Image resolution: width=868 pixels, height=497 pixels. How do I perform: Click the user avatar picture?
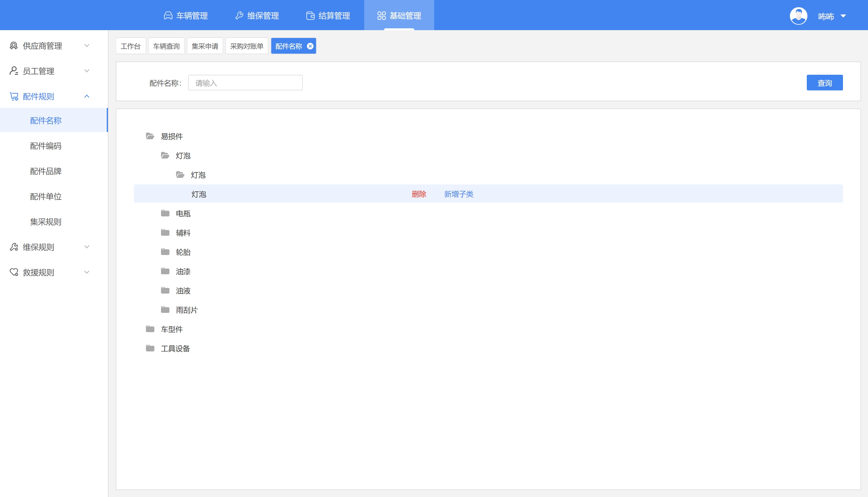tap(798, 16)
